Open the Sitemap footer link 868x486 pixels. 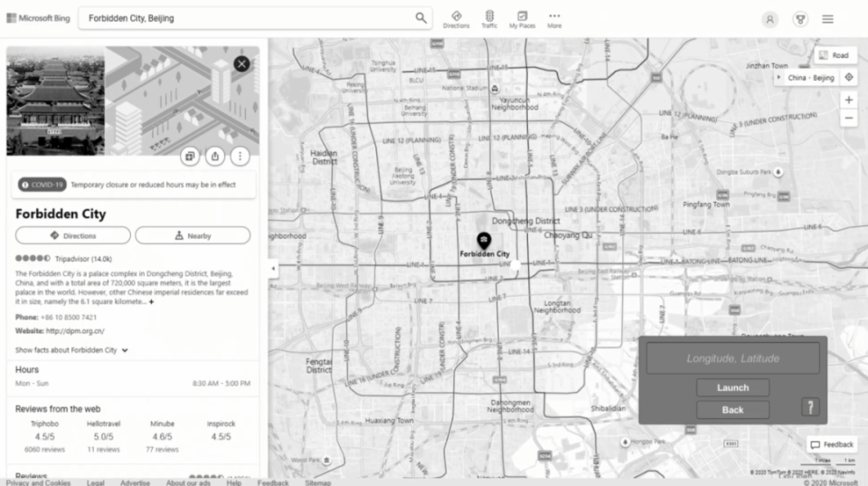click(x=317, y=482)
